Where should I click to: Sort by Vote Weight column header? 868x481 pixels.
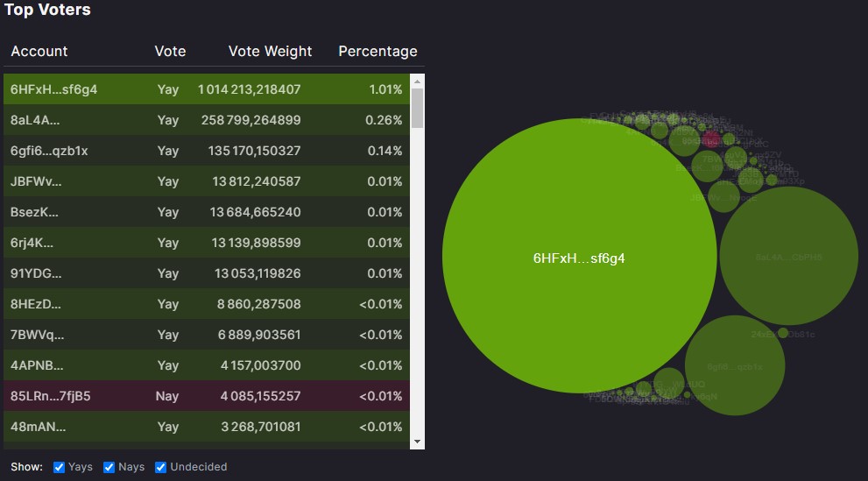(270, 51)
